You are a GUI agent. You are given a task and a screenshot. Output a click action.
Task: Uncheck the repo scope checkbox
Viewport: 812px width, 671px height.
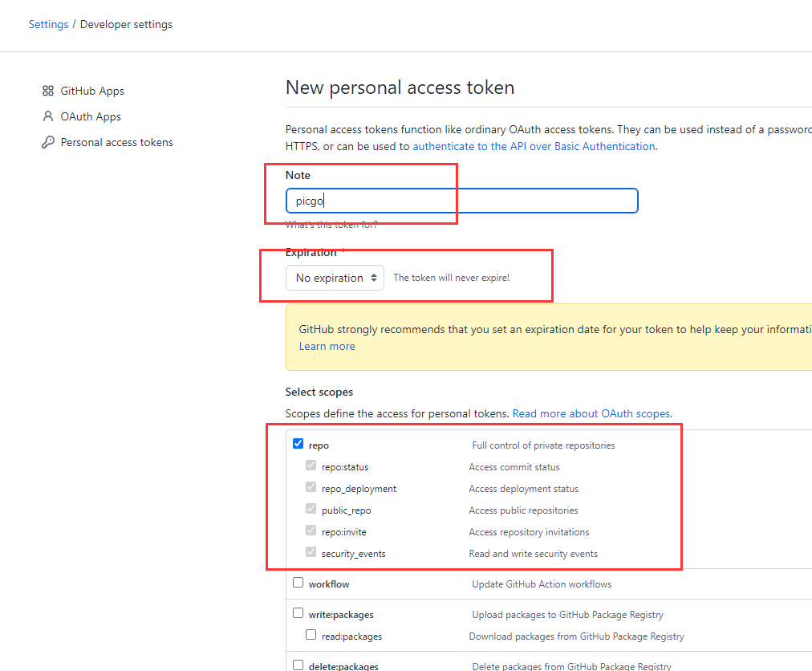pos(298,444)
